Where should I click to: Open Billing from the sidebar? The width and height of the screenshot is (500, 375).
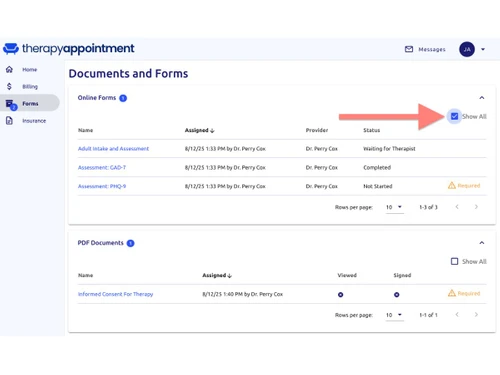[x=30, y=87]
